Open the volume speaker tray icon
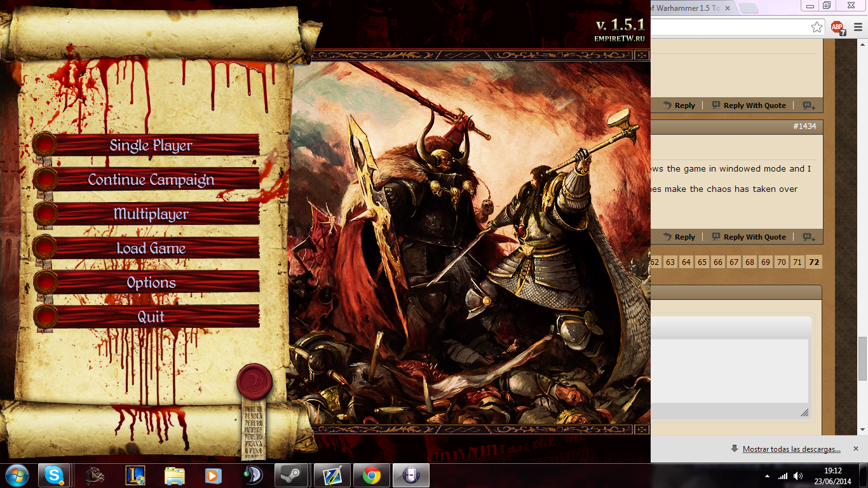Screen dimensions: 868x488 798,476
